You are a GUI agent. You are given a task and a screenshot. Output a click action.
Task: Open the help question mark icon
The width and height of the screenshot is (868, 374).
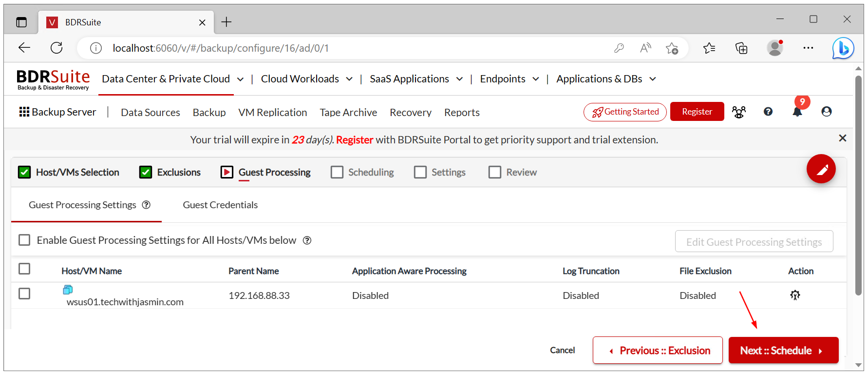click(x=768, y=112)
